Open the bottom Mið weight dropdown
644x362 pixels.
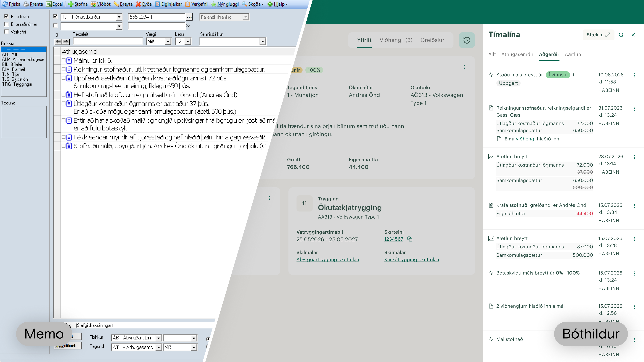coord(194,347)
